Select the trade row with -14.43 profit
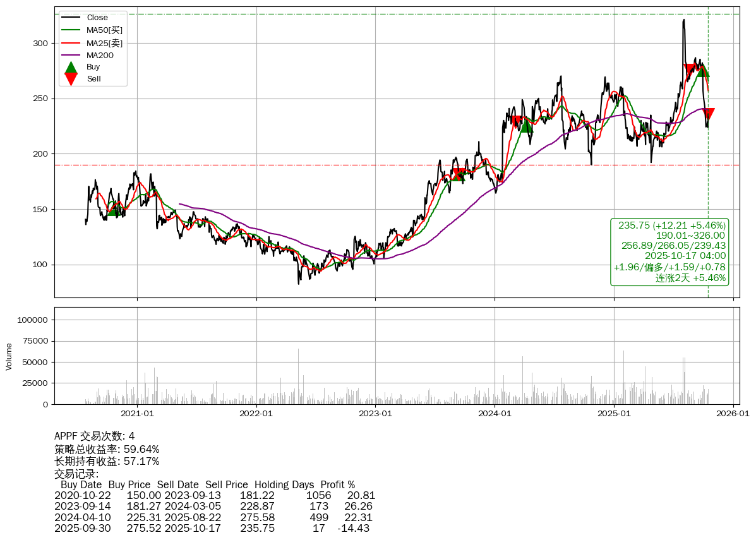 pyautogui.click(x=212, y=528)
